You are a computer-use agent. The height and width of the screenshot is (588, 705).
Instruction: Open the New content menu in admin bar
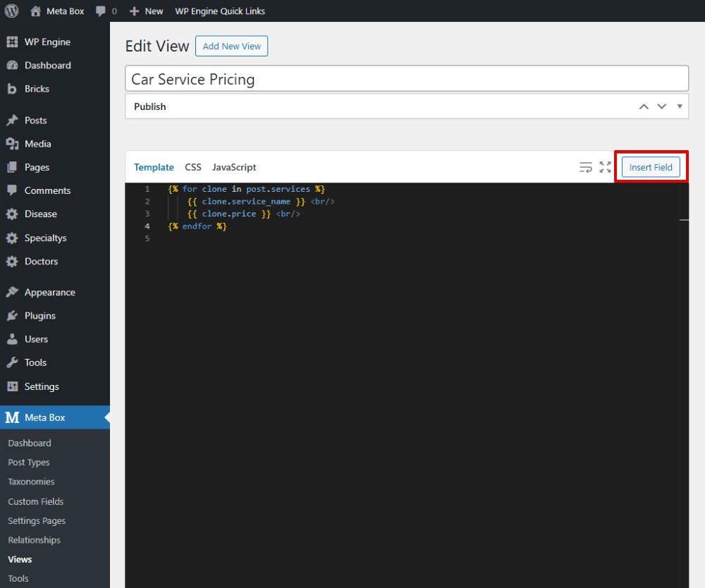tap(147, 11)
